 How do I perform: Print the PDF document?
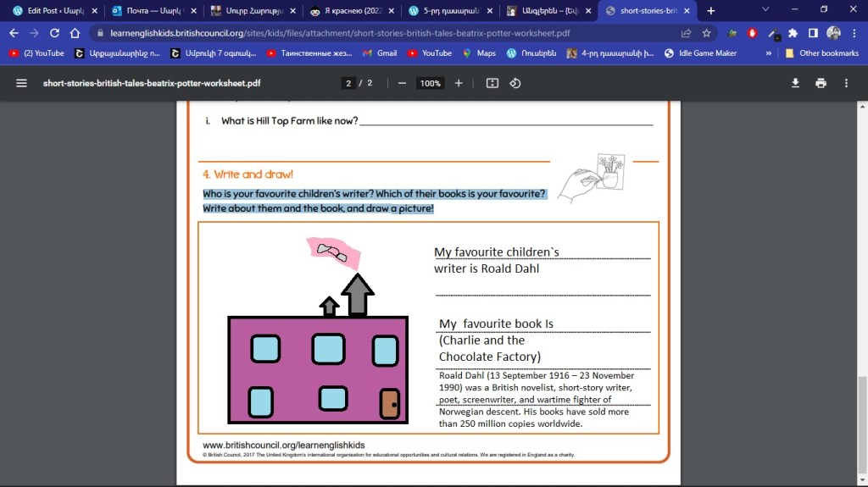pyautogui.click(x=821, y=84)
